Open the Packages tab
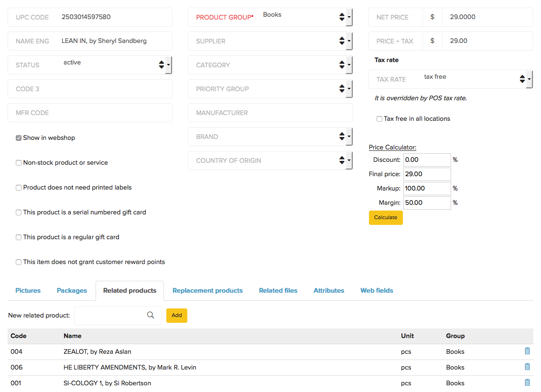 (72, 291)
